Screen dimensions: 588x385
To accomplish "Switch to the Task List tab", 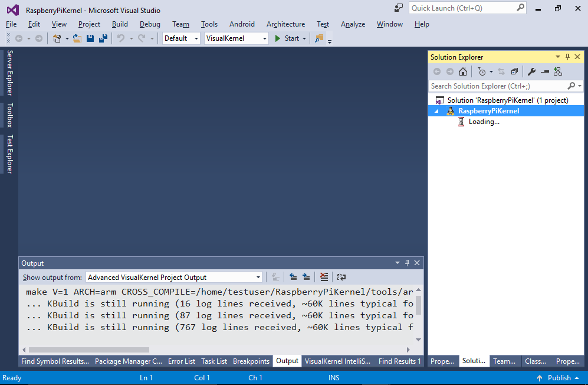I will click(x=214, y=361).
